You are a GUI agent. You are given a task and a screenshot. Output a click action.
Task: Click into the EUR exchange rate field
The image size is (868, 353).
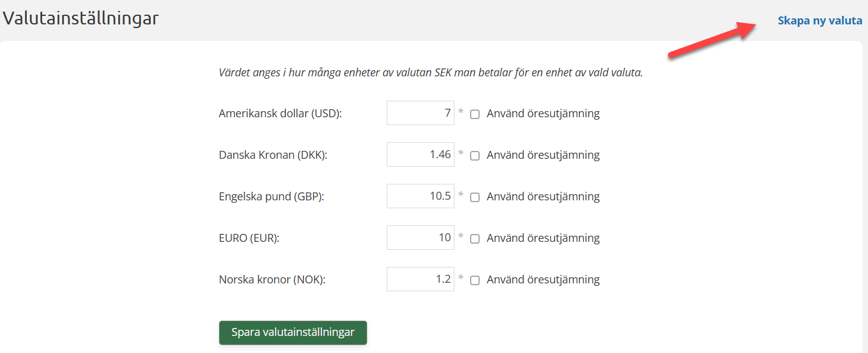click(x=420, y=238)
